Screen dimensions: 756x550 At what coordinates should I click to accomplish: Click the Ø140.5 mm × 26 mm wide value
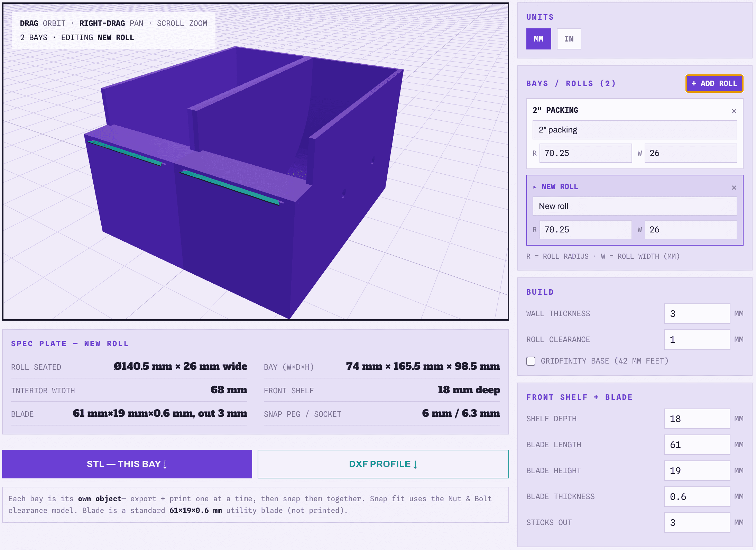181,366
